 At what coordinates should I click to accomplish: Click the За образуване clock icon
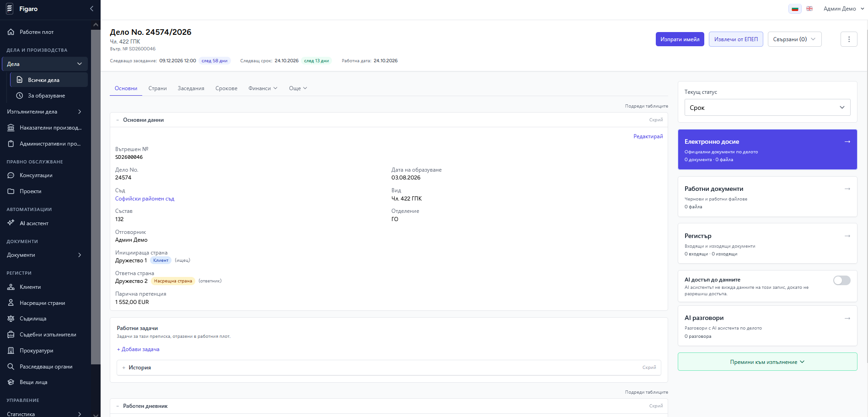(20, 96)
